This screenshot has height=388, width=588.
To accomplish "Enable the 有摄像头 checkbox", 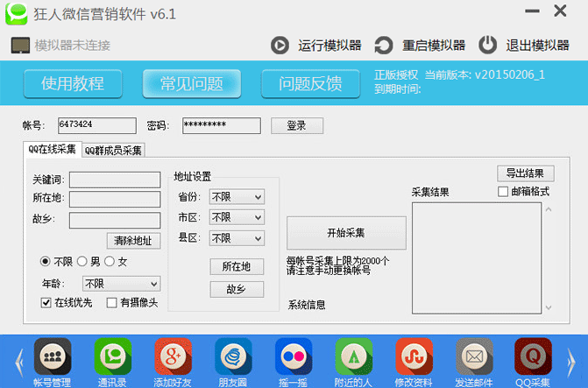I will point(111,302).
